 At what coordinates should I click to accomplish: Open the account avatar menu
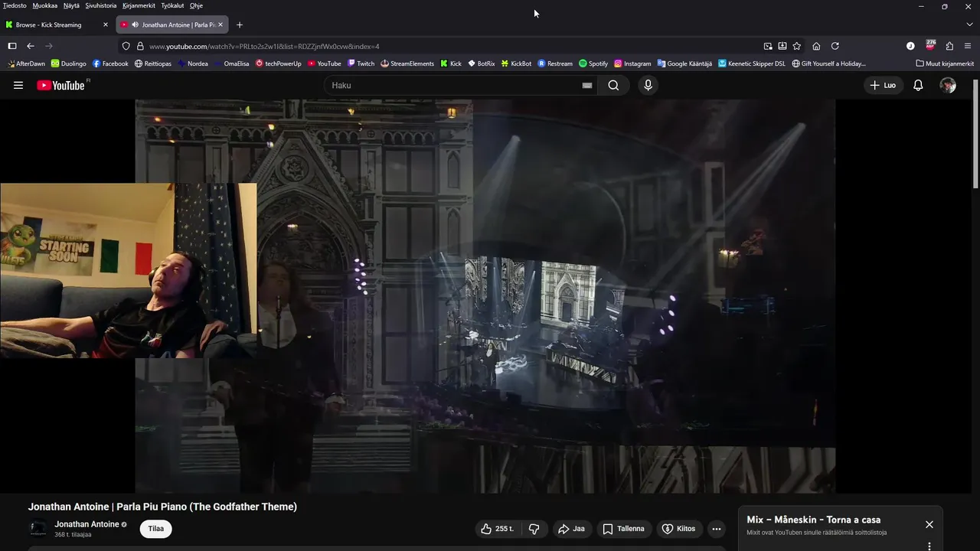coord(948,85)
